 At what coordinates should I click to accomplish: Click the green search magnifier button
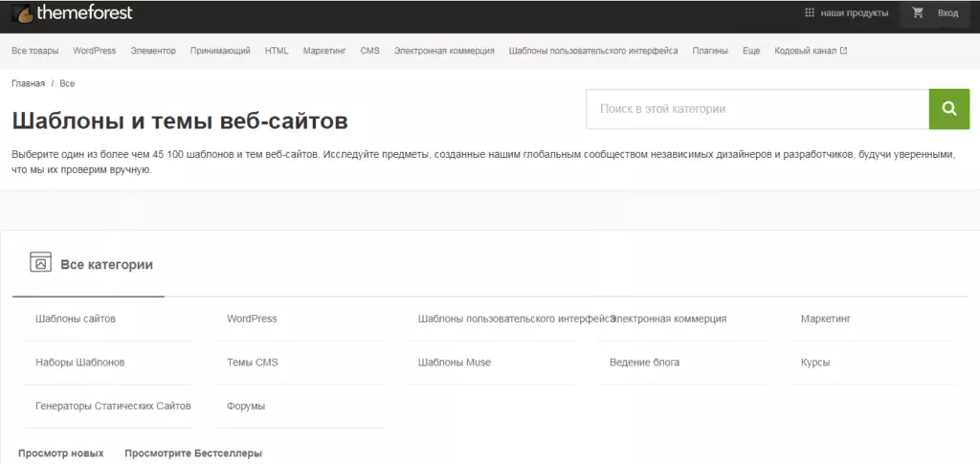pyautogui.click(x=948, y=109)
